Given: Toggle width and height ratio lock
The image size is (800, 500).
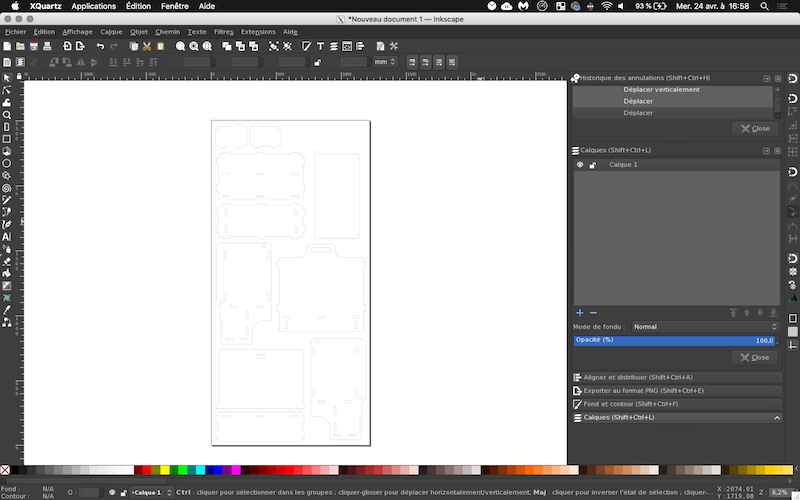Looking at the screenshot, I should 317,62.
